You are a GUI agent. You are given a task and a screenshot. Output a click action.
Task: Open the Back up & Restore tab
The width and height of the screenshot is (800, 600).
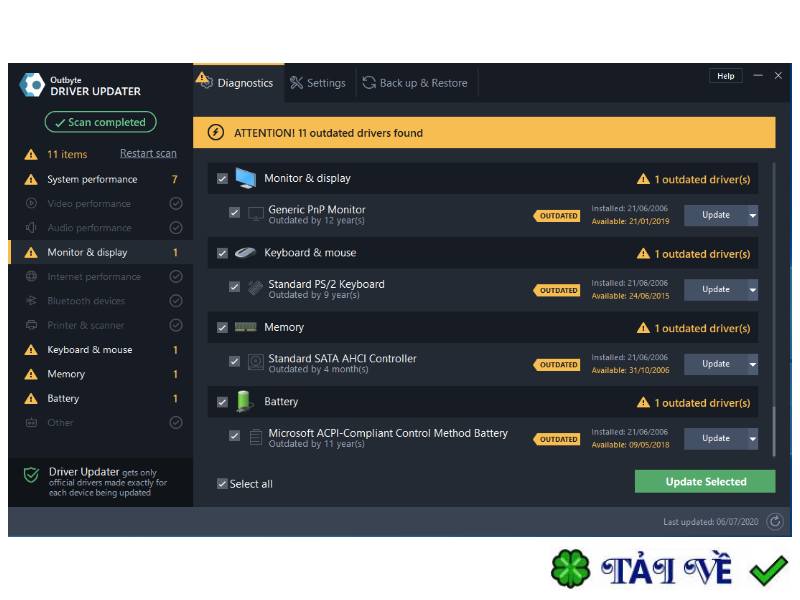tap(415, 83)
